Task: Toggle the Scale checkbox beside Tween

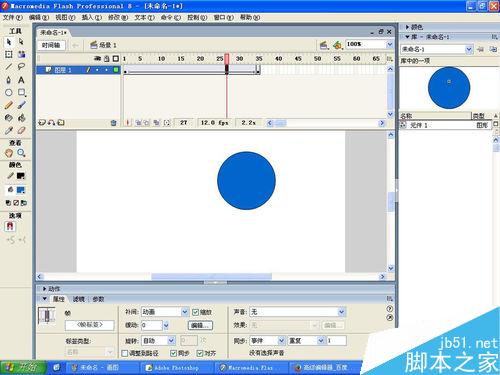Action: 195,312
